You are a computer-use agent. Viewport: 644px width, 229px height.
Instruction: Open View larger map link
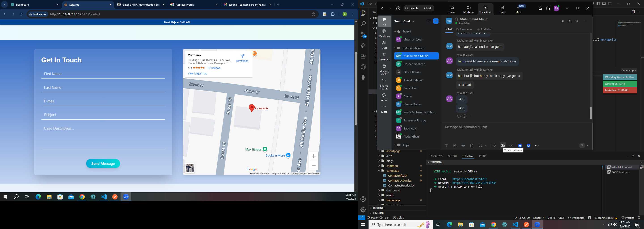coord(197,74)
